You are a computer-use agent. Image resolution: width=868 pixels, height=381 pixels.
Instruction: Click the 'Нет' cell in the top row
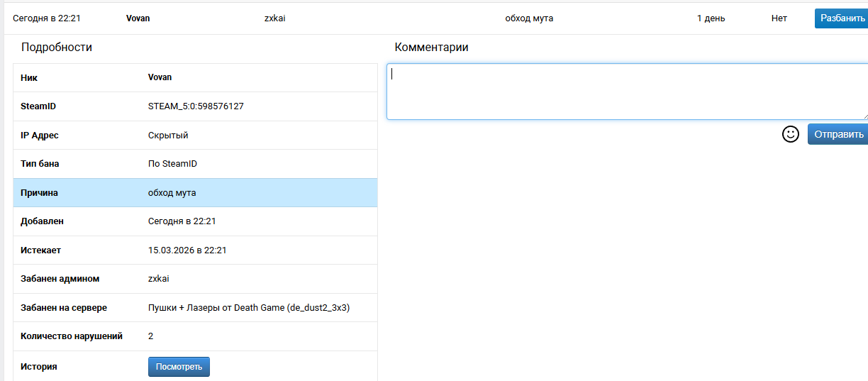(x=779, y=18)
